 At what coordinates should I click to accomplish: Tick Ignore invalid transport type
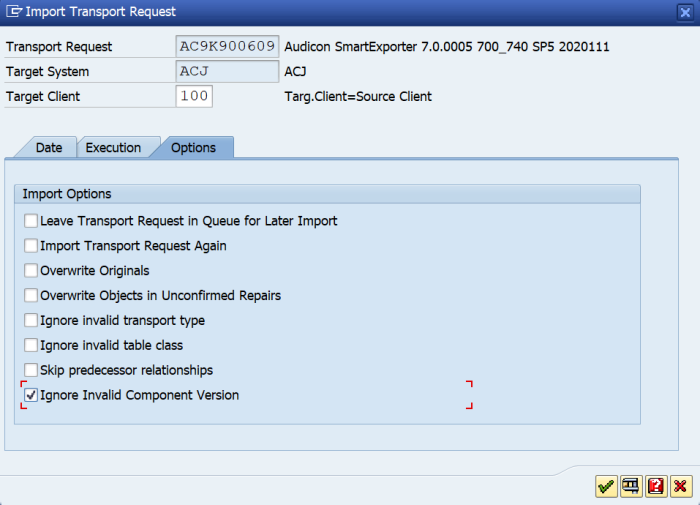[x=31, y=320]
